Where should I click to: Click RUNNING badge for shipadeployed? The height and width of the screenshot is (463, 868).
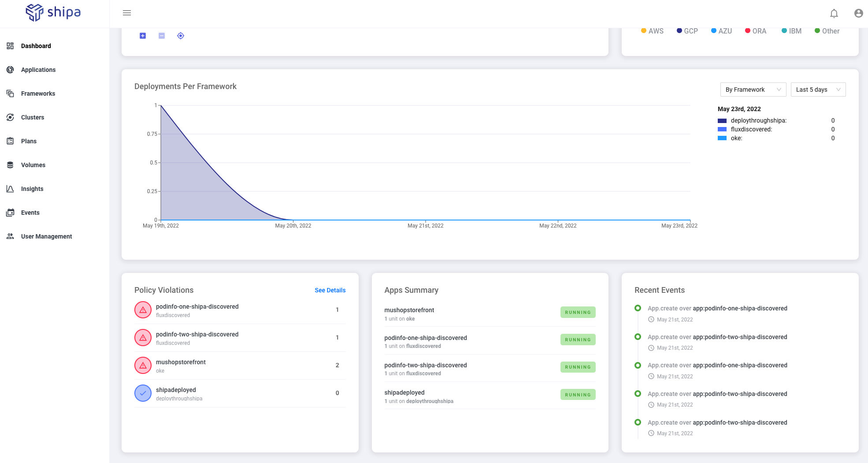pyautogui.click(x=578, y=395)
